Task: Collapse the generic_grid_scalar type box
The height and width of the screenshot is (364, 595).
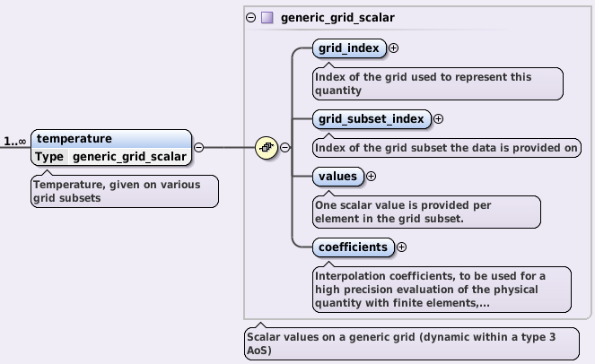Action: (x=251, y=17)
